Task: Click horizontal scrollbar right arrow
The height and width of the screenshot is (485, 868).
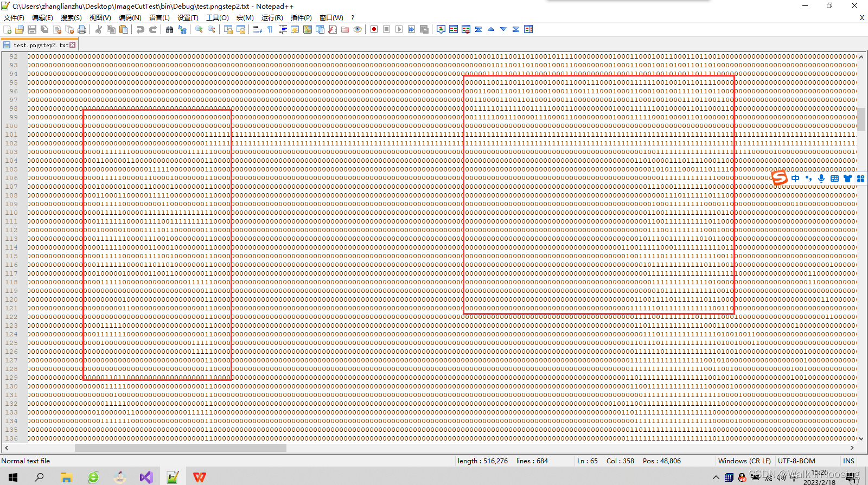Action: click(852, 448)
